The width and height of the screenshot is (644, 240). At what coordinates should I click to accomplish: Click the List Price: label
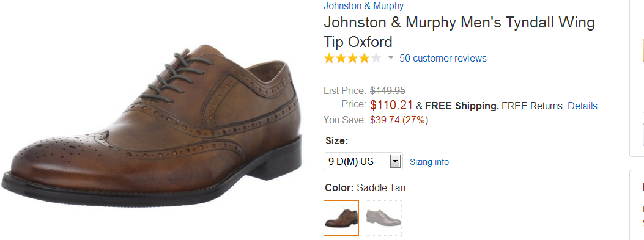344,90
